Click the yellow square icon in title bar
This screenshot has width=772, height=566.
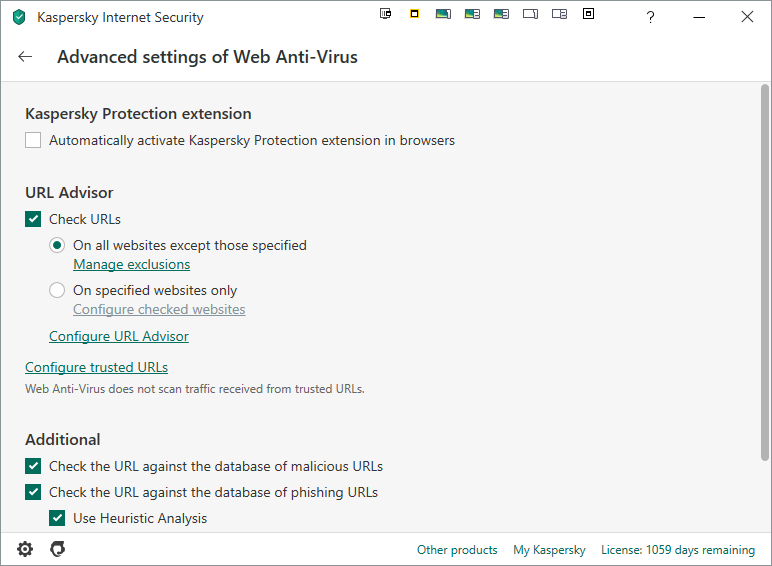click(414, 14)
